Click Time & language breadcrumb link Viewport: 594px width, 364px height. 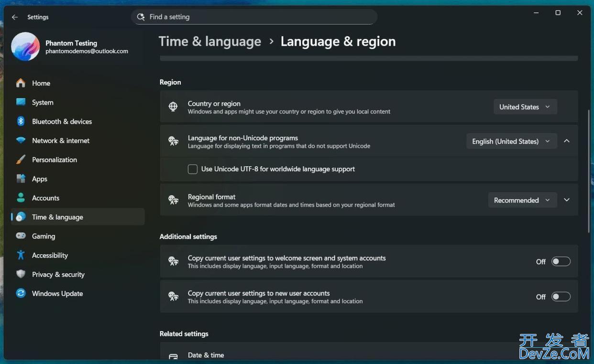[209, 42]
